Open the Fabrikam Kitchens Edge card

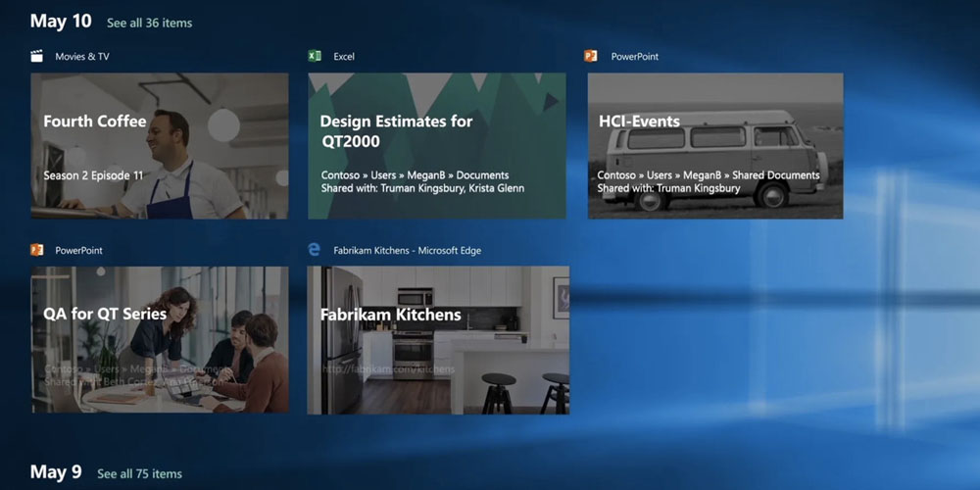[x=438, y=340]
